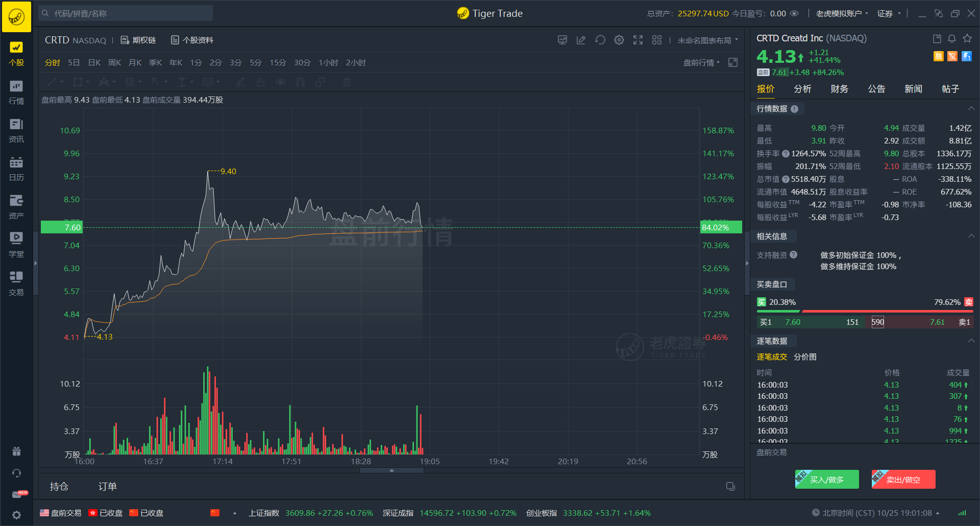
Task: Focus the stock code search field
Action: coord(126,13)
